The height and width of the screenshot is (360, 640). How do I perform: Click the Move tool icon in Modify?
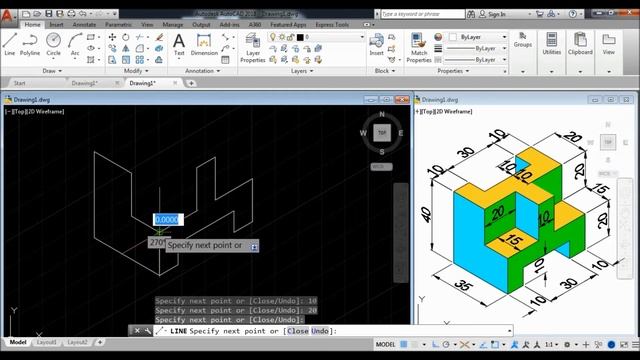pos(112,37)
